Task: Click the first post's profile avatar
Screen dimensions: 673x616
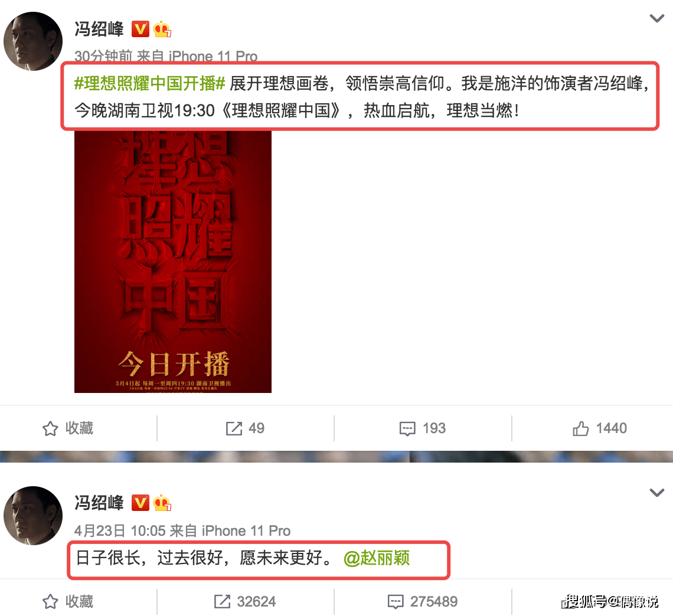Action: (x=33, y=41)
